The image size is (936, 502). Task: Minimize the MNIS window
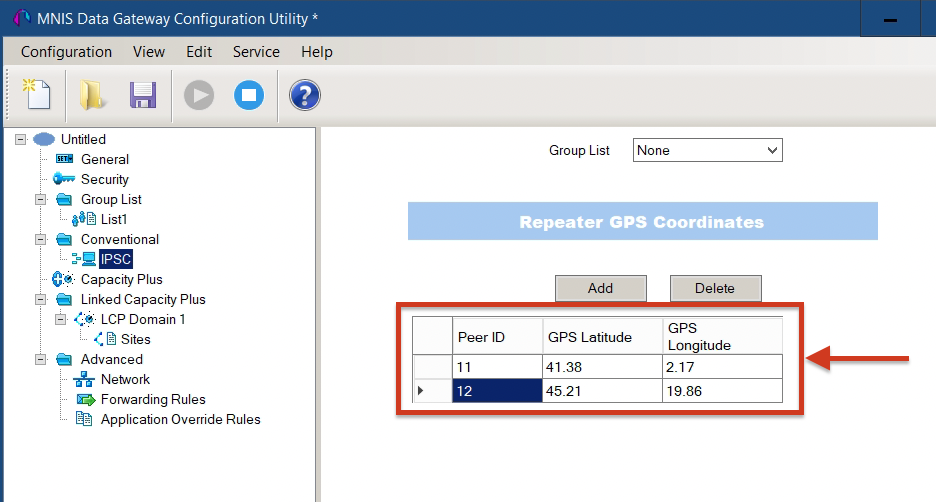[x=890, y=19]
